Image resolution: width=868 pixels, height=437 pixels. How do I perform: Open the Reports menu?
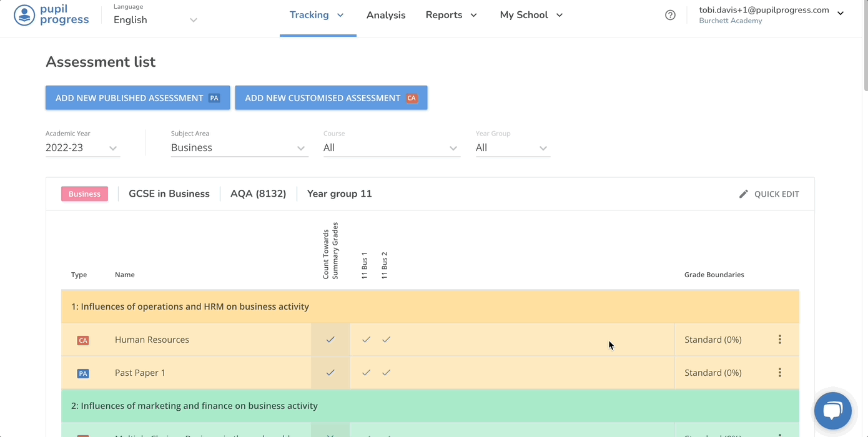pos(451,15)
